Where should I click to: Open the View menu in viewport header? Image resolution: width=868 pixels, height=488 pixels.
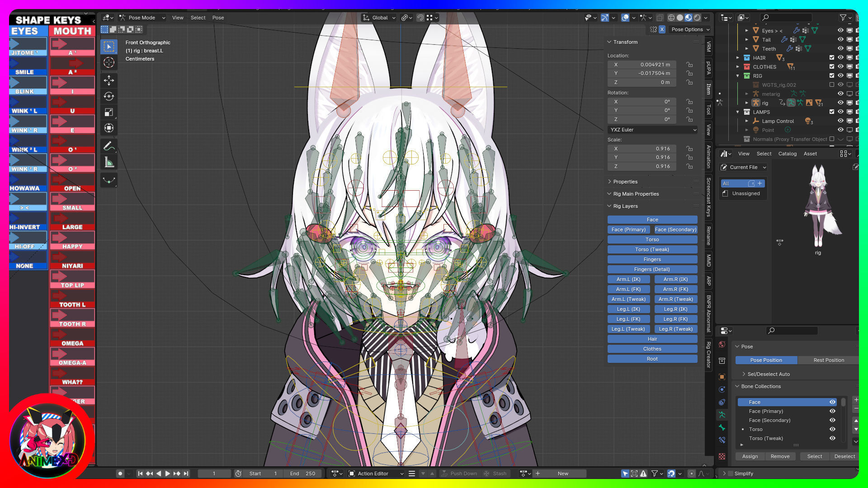[178, 18]
